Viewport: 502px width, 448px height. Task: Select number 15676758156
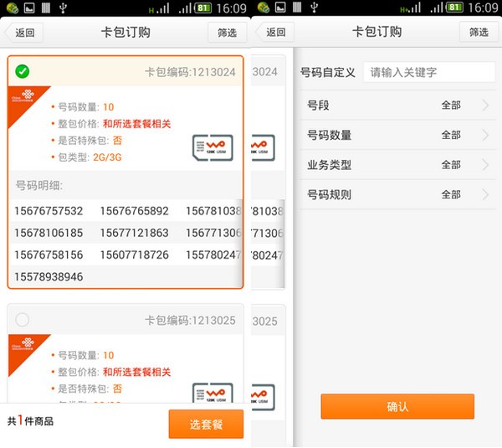coord(49,255)
